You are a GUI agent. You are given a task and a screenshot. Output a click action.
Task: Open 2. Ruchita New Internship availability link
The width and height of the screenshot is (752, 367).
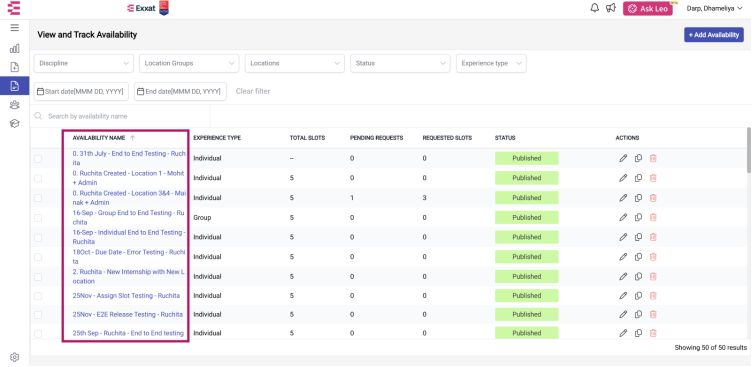point(128,276)
